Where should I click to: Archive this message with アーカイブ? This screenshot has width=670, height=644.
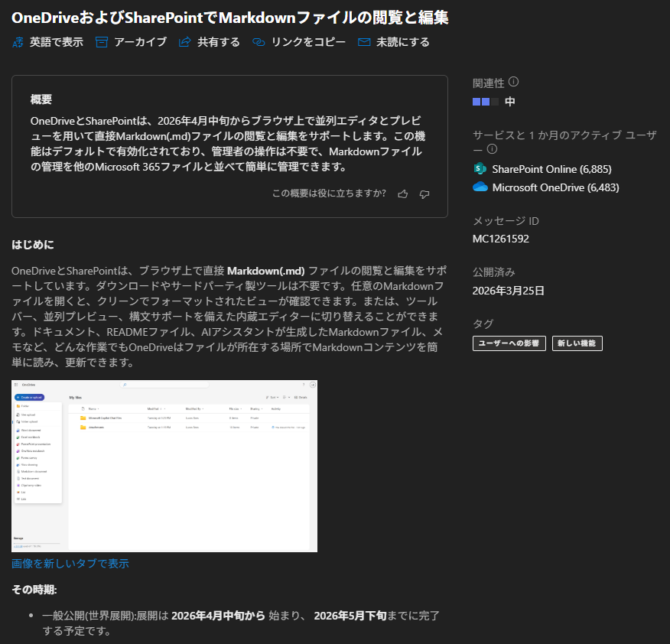(140, 42)
